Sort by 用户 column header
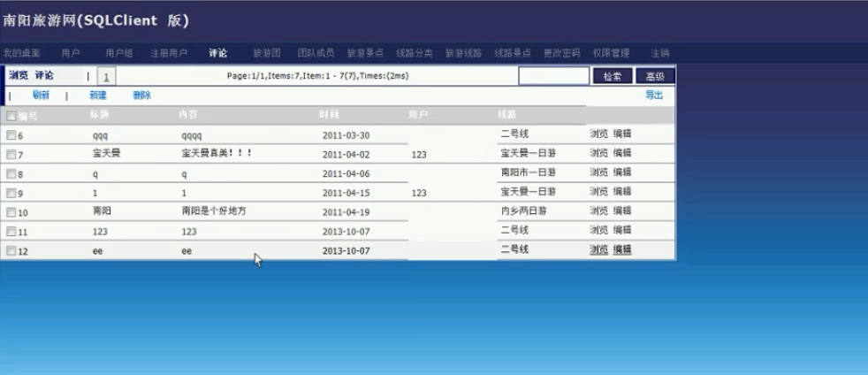Image resolution: width=868 pixels, height=375 pixels. pos(418,115)
